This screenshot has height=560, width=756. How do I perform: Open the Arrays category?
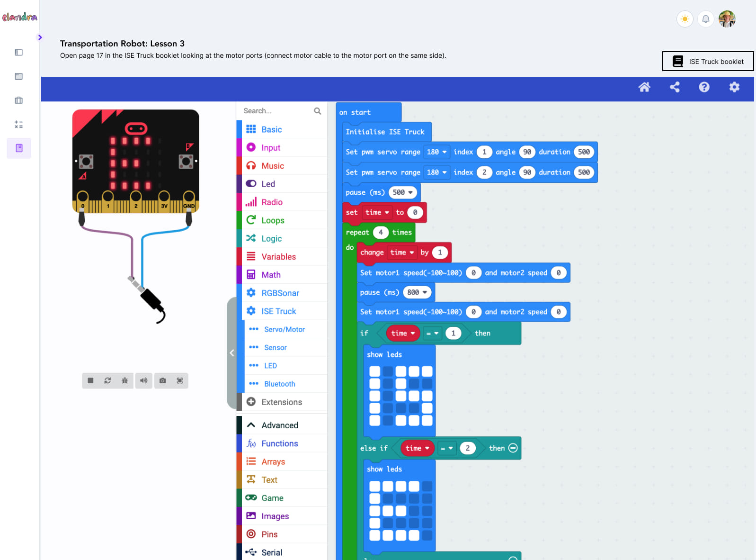[282, 462]
